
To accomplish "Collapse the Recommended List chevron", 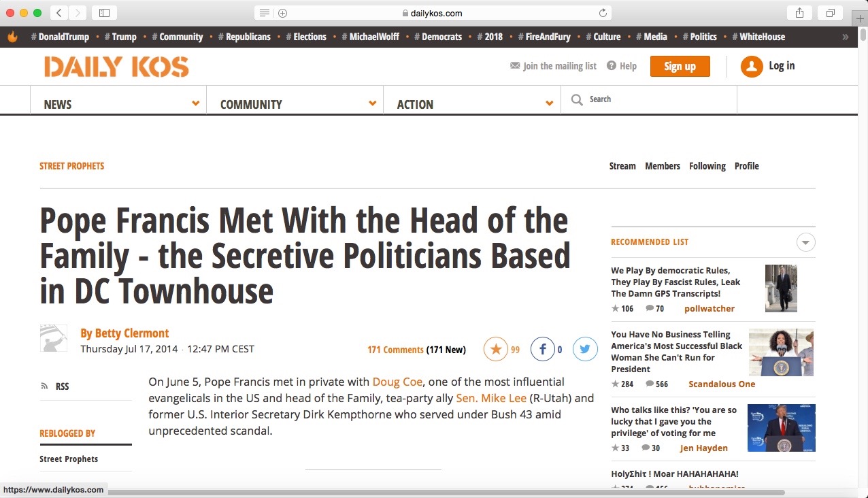I will click(805, 242).
